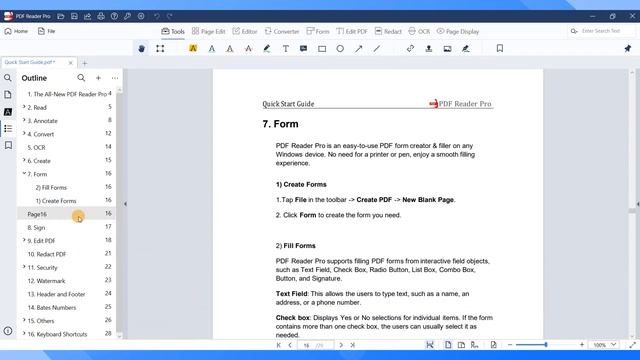Click the undo arrow in title bar
Viewport: 640px width, 360px height.
point(157,16)
